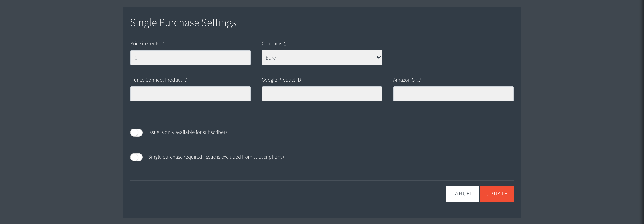Viewport: 644px width, 224px height.
Task: Click the 'Single purchase required' label text
Action: (216, 157)
